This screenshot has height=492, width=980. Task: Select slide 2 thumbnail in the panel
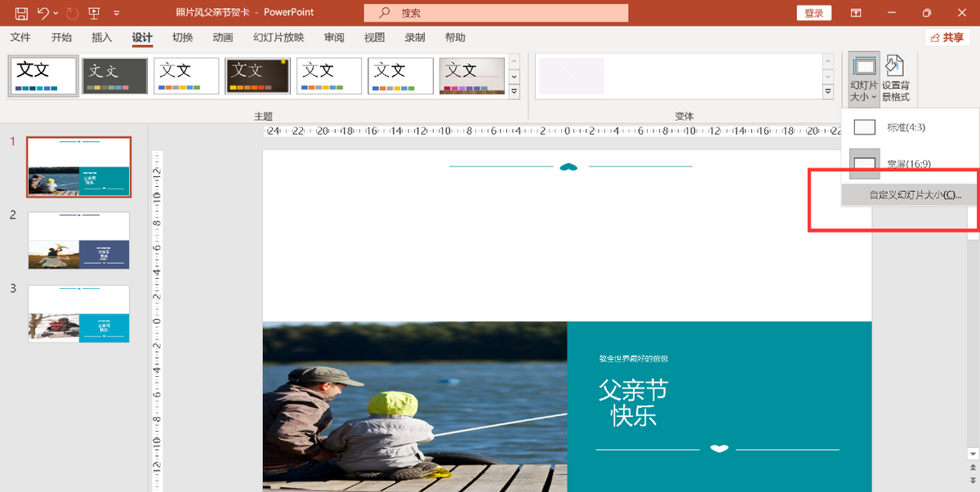pyautogui.click(x=78, y=241)
